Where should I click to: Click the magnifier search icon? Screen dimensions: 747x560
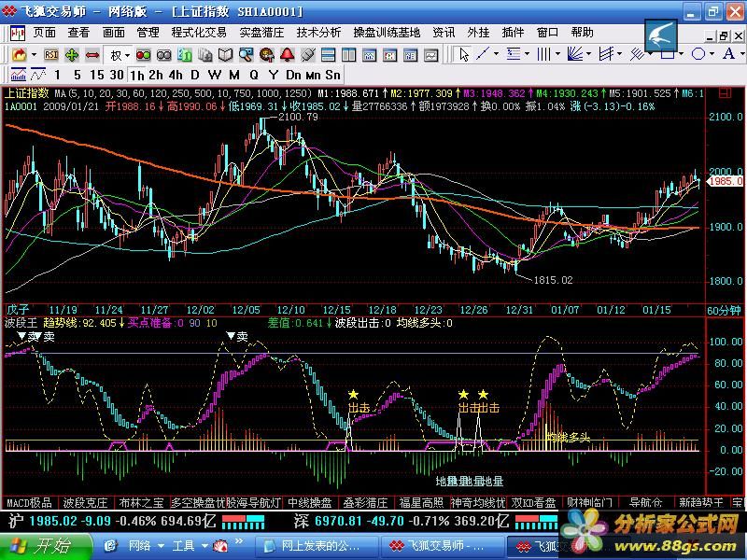click(246, 55)
